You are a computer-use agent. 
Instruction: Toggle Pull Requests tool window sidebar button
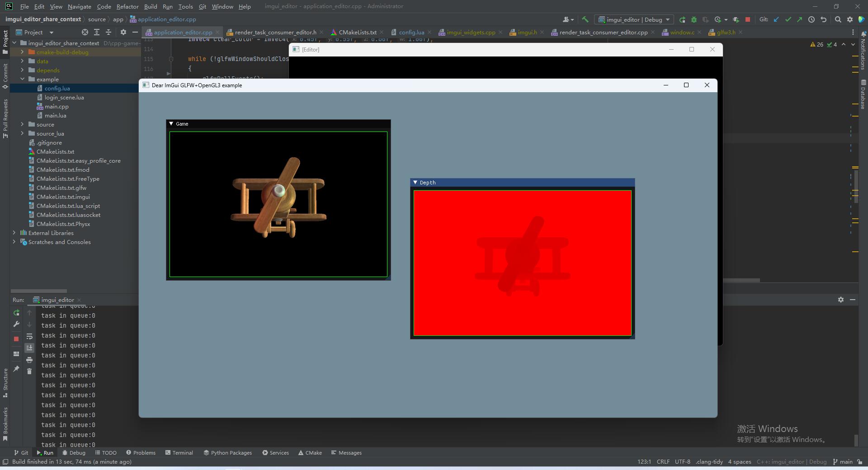tap(5, 118)
